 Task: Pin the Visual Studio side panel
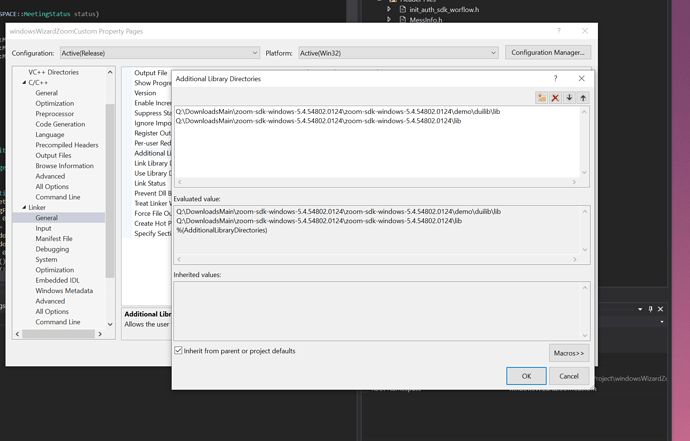pyautogui.click(x=650, y=309)
